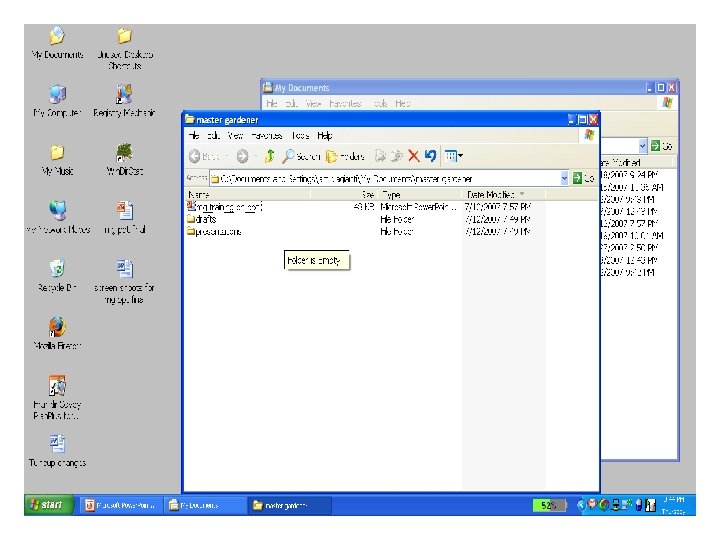Screen dimensions: 720x540
Task: Open My Network Places desktop icon
Action: [57, 217]
